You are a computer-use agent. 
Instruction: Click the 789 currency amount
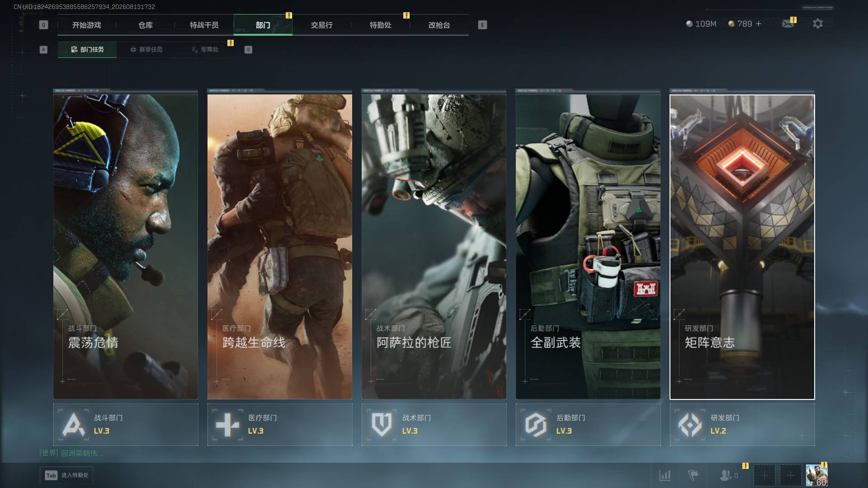[x=745, y=23]
